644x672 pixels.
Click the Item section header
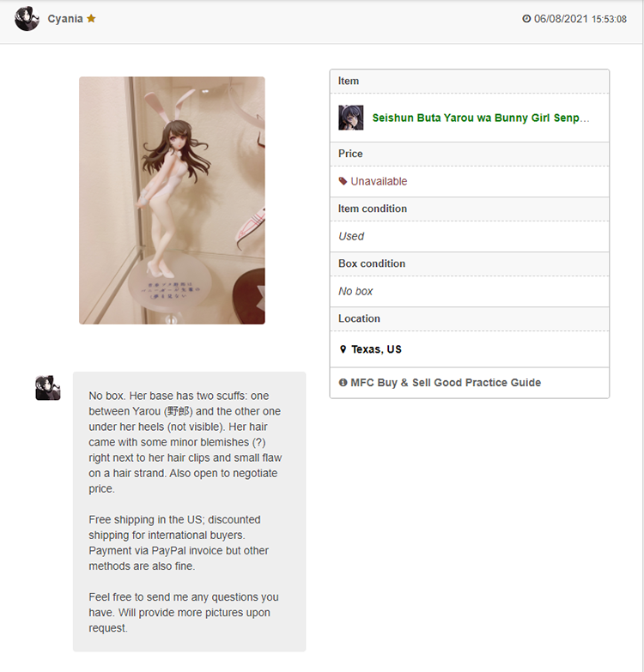pos(470,81)
